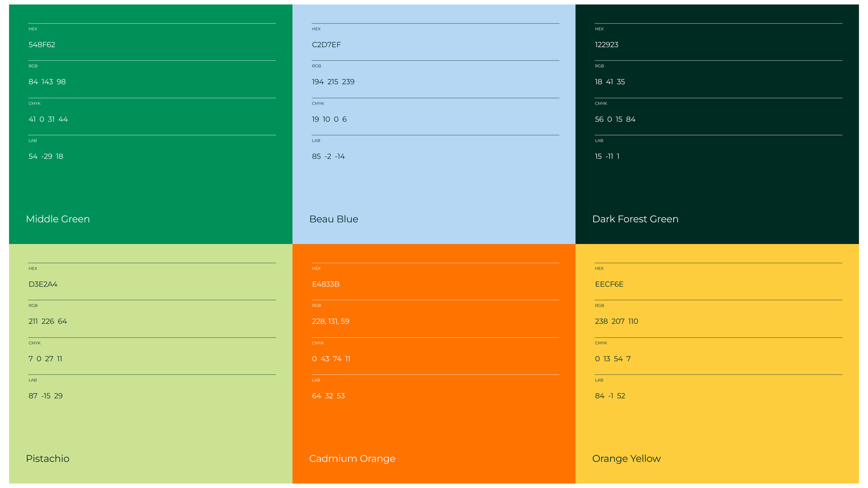Viewport: 868px width, 488px height.
Task: Select hex code 548F62
Action: click(42, 45)
